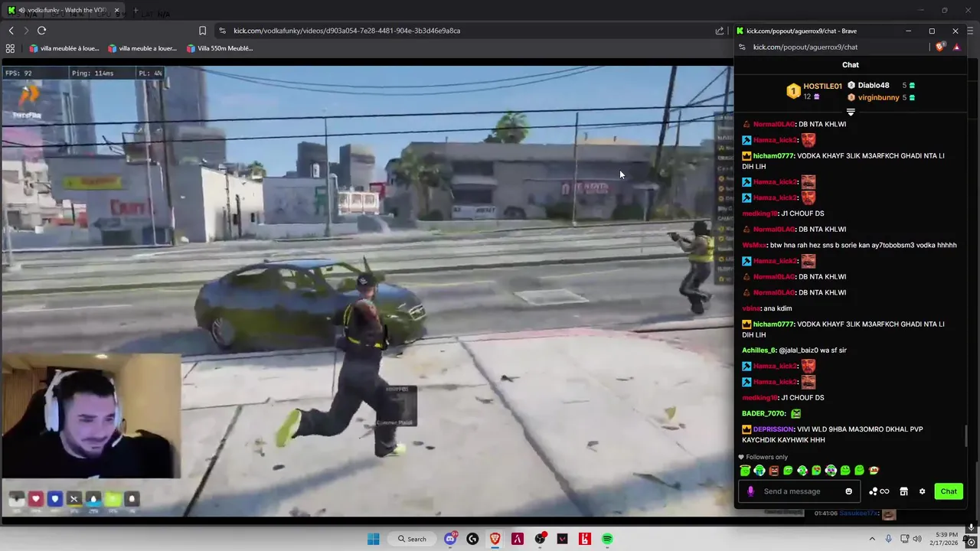This screenshot has height=551, width=980.
Task: Bookmark this page from the address bar
Action: pos(202,31)
